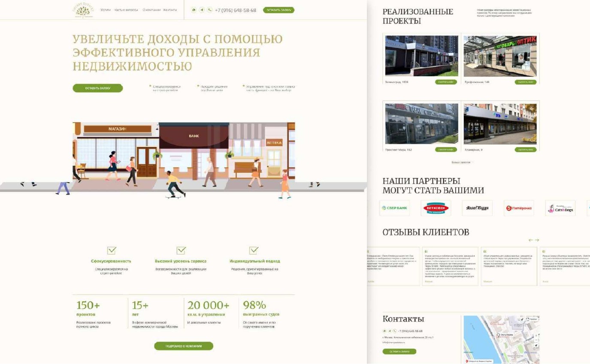Click the email address in Контакты section

394,342
